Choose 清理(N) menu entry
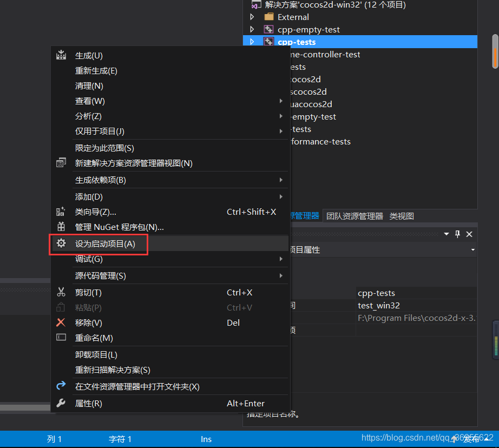The width and height of the screenshot is (499, 448). point(170,86)
